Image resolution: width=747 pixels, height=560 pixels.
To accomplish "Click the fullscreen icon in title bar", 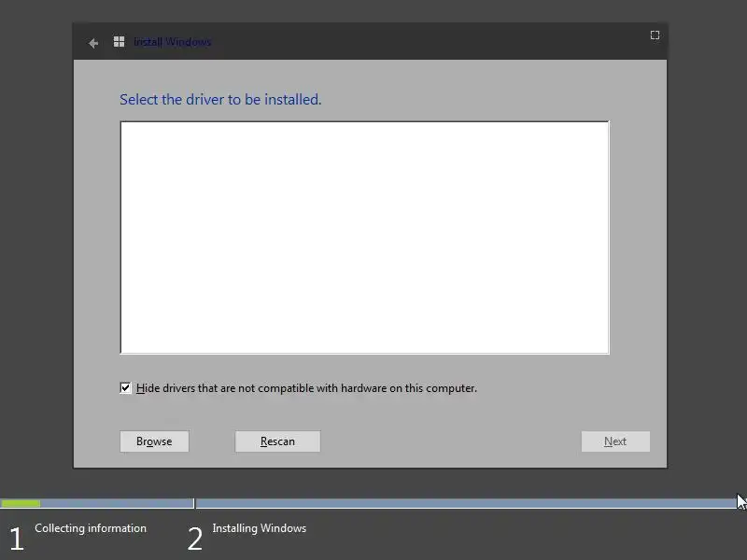I will coord(655,35).
